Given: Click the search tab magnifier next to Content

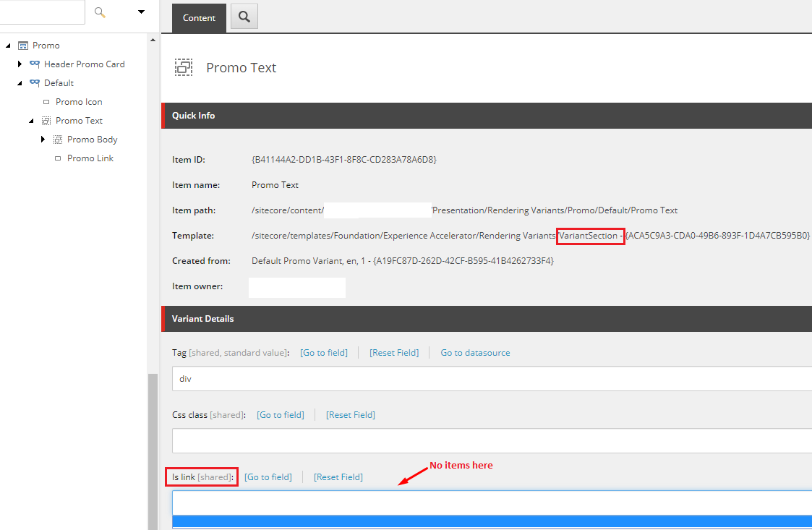Looking at the screenshot, I should pyautogui.click(x=244, y=17).
